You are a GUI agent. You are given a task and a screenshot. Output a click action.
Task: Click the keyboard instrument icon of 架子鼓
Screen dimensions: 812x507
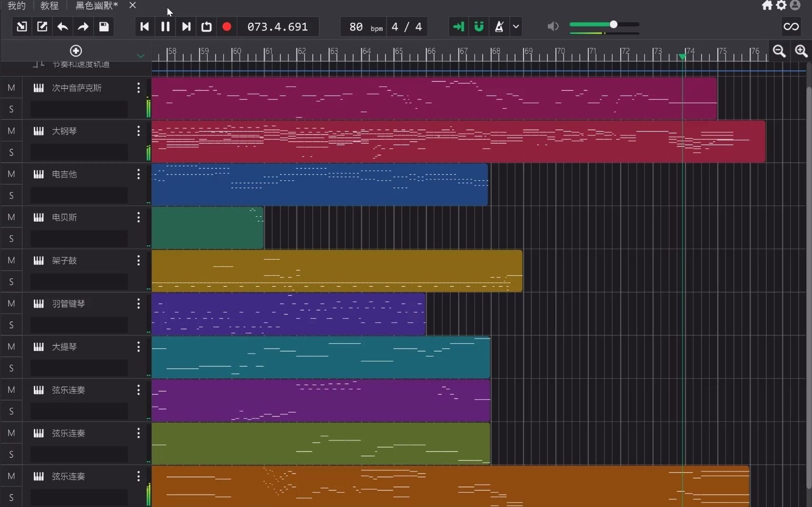pos(39,260)
